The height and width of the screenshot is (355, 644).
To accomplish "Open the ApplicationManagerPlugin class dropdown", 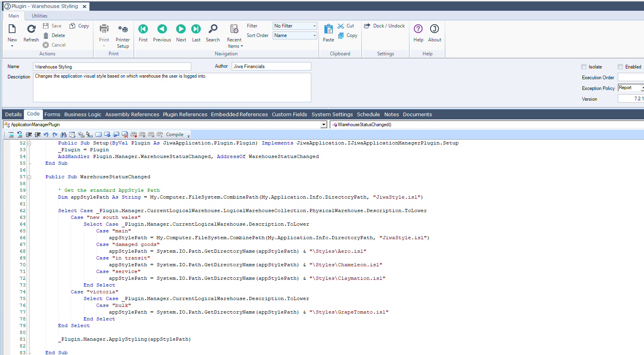I will [324, 125].
